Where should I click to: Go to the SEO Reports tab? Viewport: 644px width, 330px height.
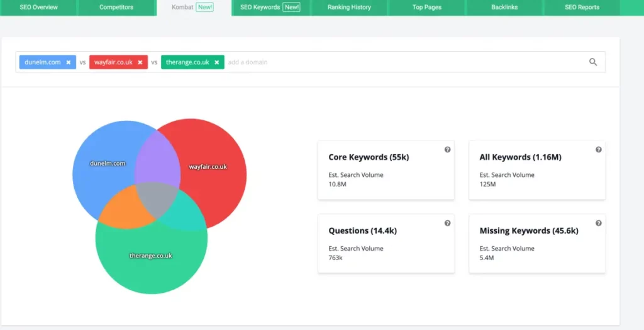[582, 8]
